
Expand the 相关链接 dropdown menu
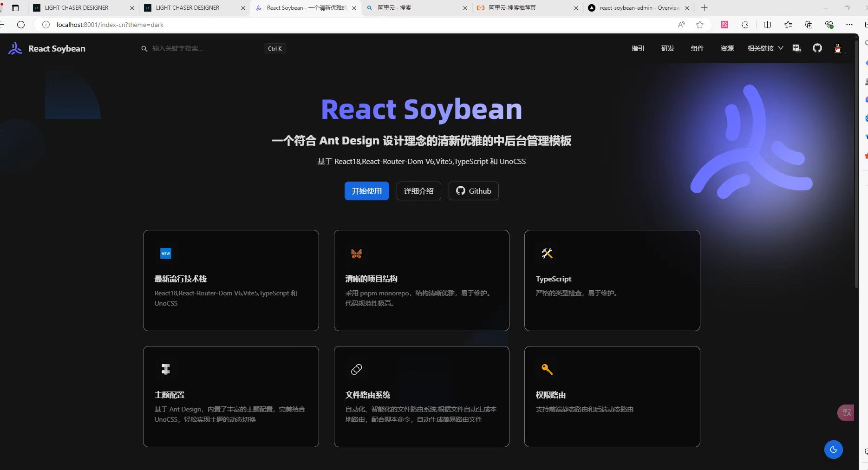tap(765, 48)
